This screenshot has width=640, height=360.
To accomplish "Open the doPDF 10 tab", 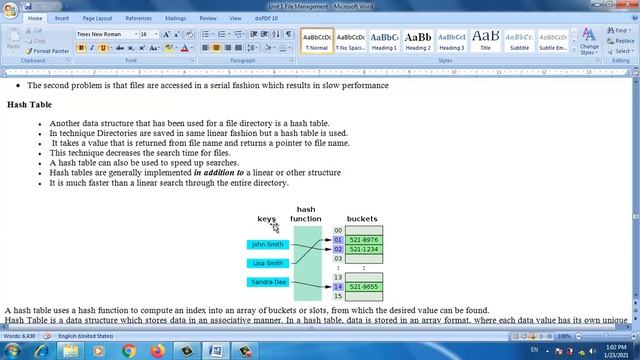I will pos(266,18).
